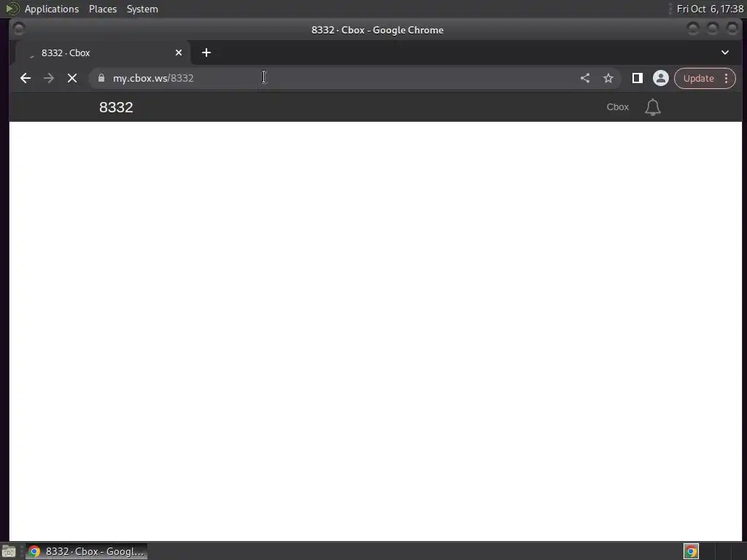This screenshot has width=747, height=560.
Task: Select the 8332 · Cbox tab
Action: click(102, 52)
